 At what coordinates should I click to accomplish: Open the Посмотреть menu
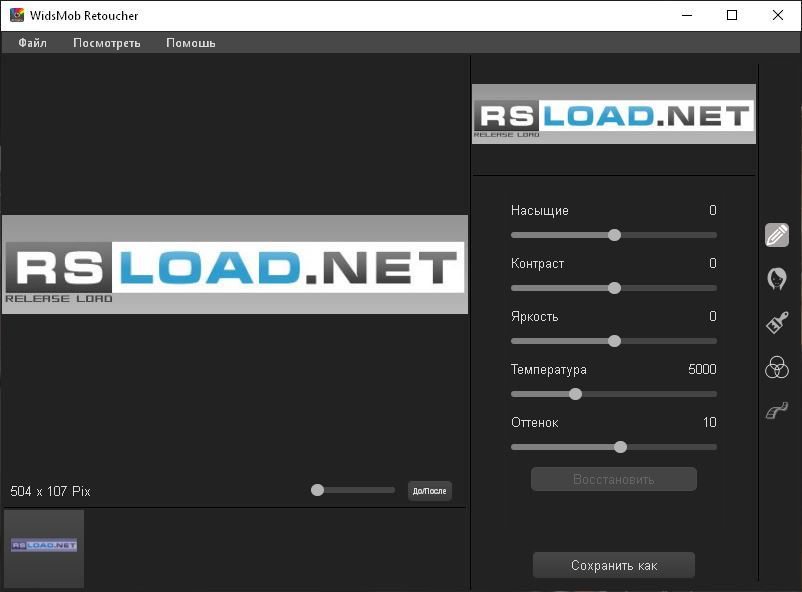tap(106, 43)
